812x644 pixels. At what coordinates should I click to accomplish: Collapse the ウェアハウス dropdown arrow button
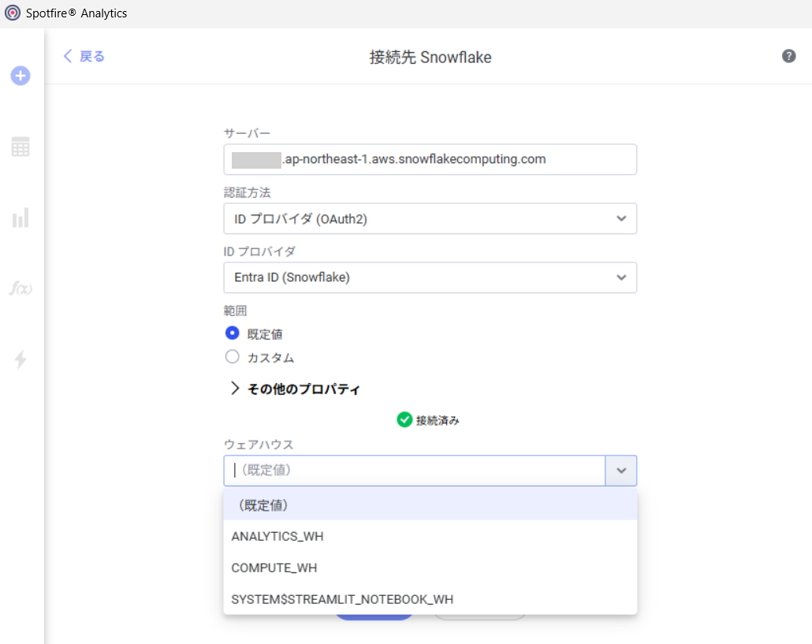point(621,471)
